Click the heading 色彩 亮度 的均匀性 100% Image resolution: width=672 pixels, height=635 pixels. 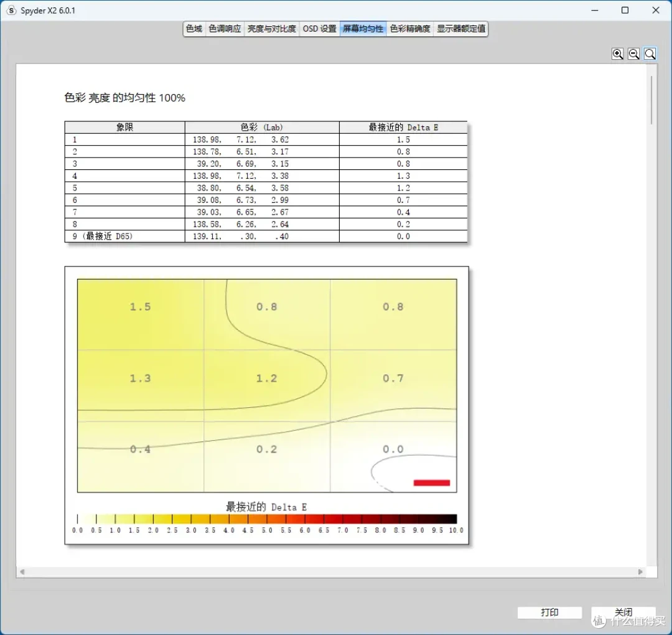124,98
